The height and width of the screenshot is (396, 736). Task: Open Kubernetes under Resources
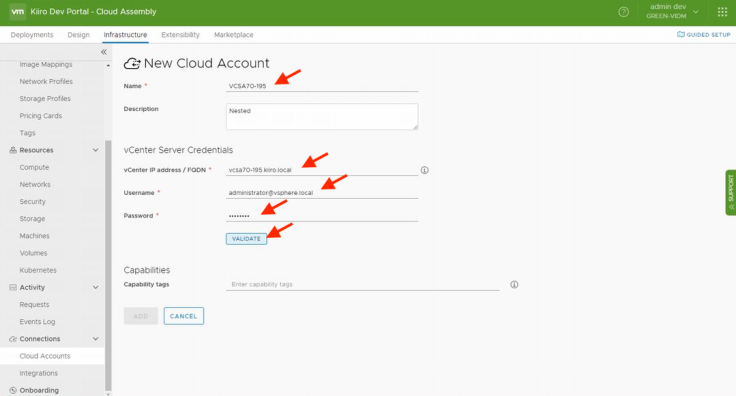38,270
